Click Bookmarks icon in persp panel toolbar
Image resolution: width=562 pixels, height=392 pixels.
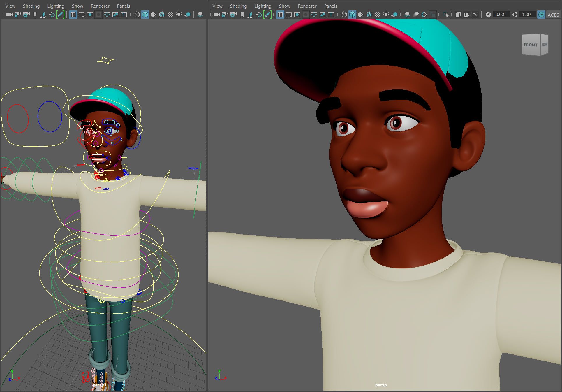pos(242,15)
